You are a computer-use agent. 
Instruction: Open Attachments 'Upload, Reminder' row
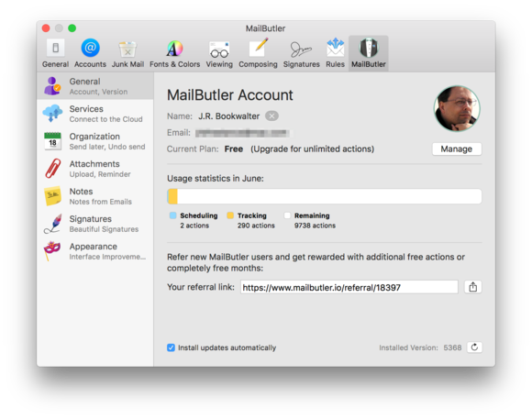95,169
